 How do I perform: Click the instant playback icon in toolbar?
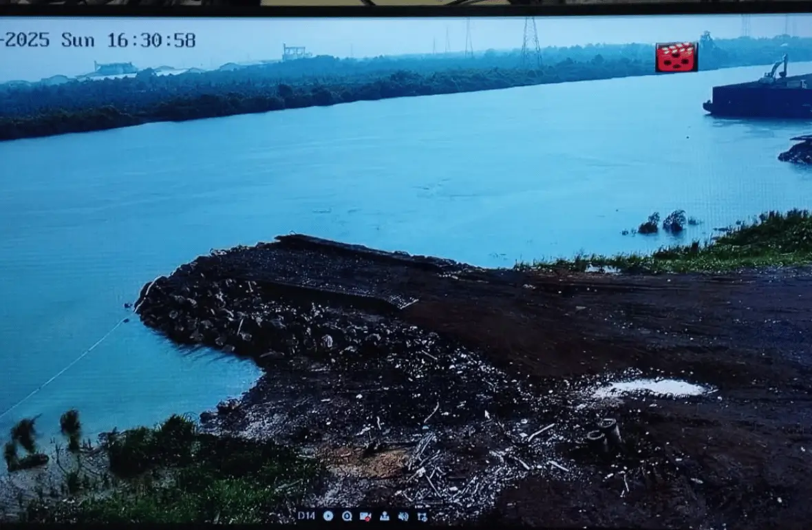328,516
